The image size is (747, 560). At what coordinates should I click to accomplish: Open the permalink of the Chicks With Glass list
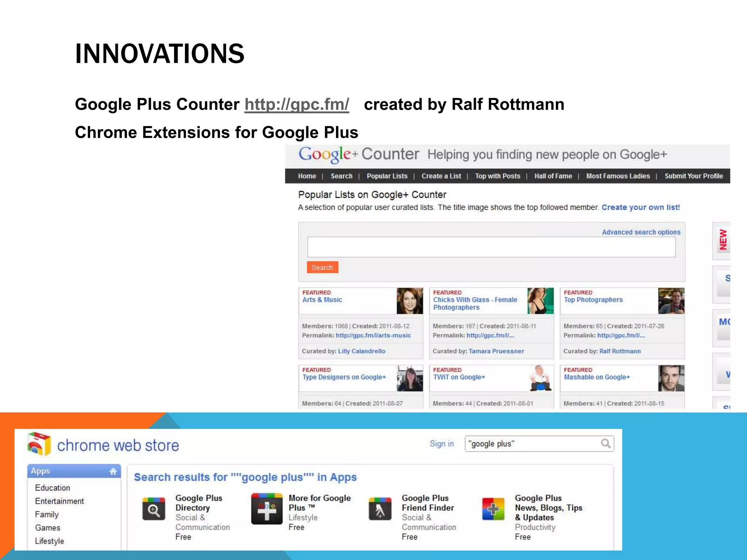coord(490,335)
